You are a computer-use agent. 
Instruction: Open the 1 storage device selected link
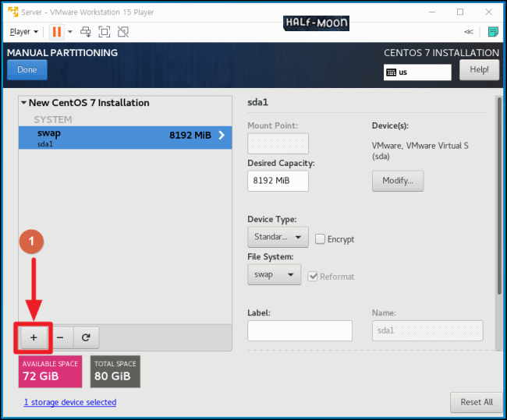(x=70, y=402)
